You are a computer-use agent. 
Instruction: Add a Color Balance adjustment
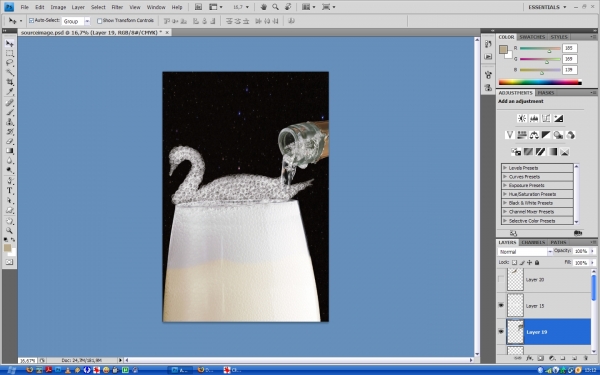pos(534,135)
